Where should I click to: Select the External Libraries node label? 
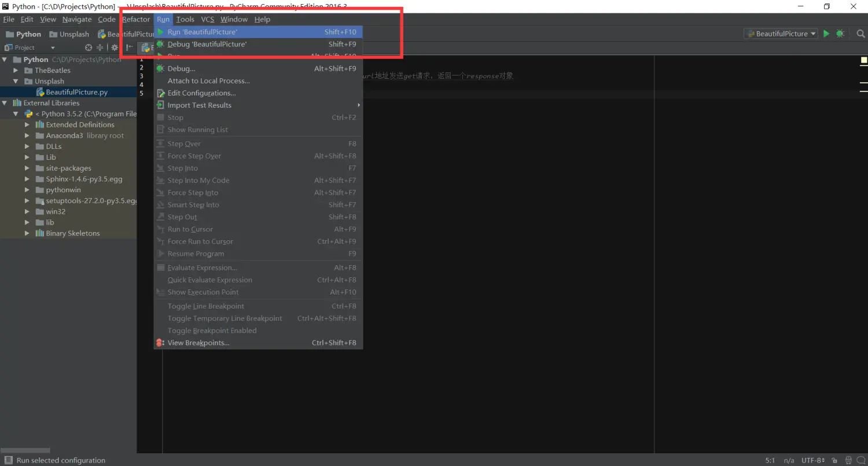click(52, 103)
